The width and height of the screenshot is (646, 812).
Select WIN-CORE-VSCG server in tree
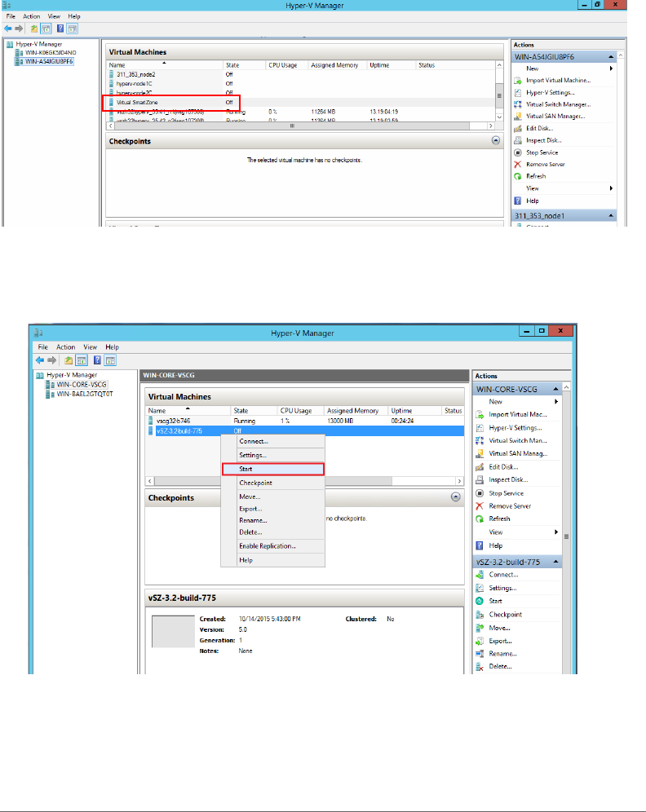click(82, 385)
